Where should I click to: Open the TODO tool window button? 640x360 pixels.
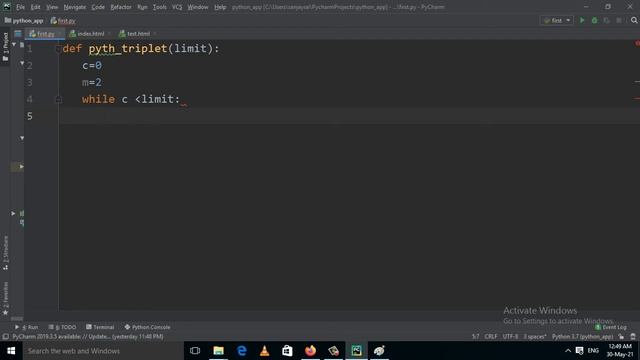tap(62, 327)
